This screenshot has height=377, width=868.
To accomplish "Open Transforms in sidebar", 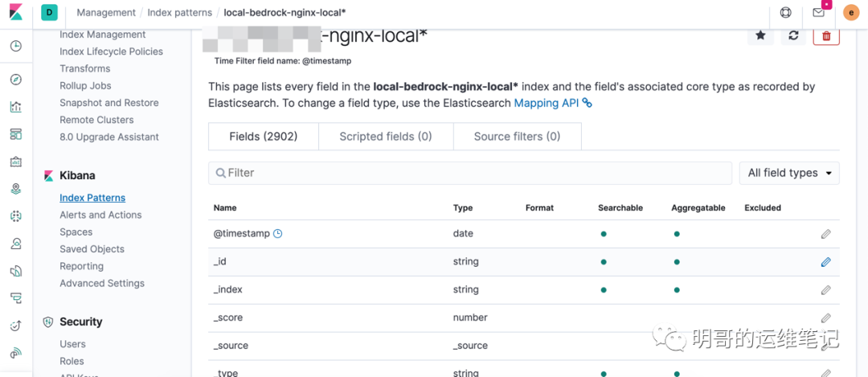I will (x=84, y=68).
